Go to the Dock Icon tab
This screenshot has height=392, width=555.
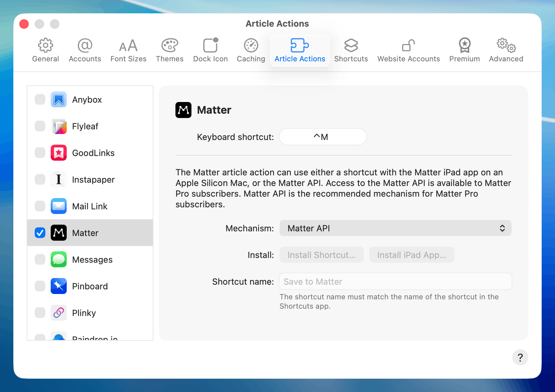coord(210,50)
